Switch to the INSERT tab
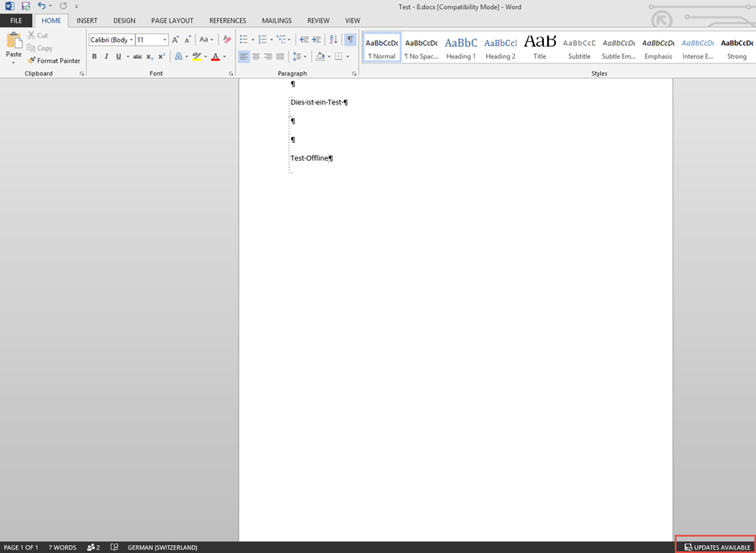 coord(87,20)
